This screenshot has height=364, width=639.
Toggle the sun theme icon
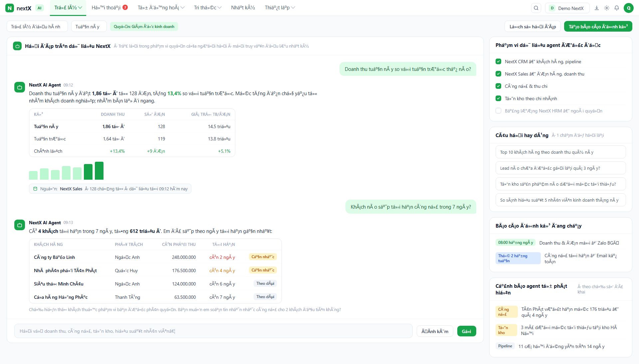click(607, 8)
